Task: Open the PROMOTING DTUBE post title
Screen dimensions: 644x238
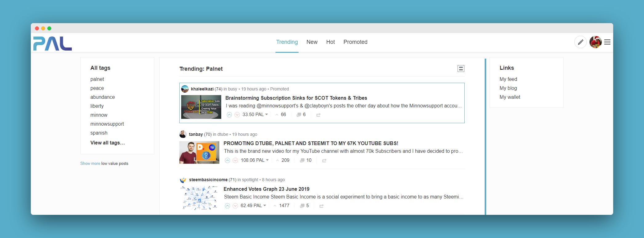Action: pyautogui.click(x=311, y=144)
